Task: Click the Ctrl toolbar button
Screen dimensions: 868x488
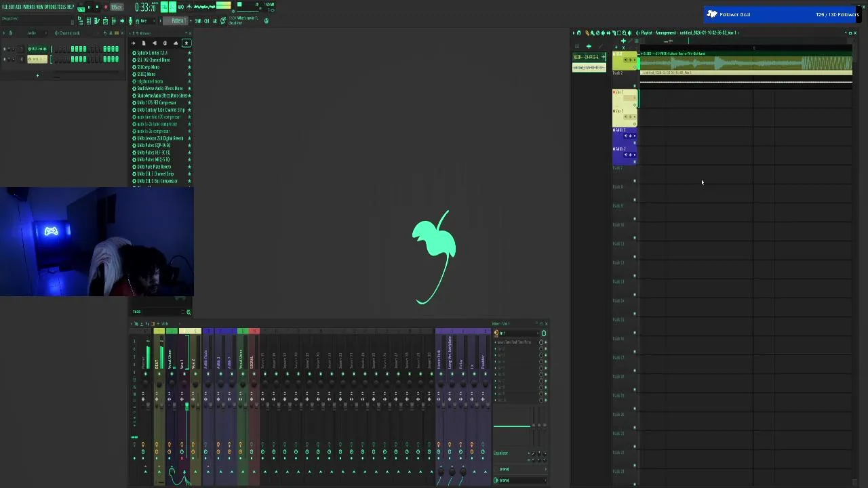Action: 206,21
